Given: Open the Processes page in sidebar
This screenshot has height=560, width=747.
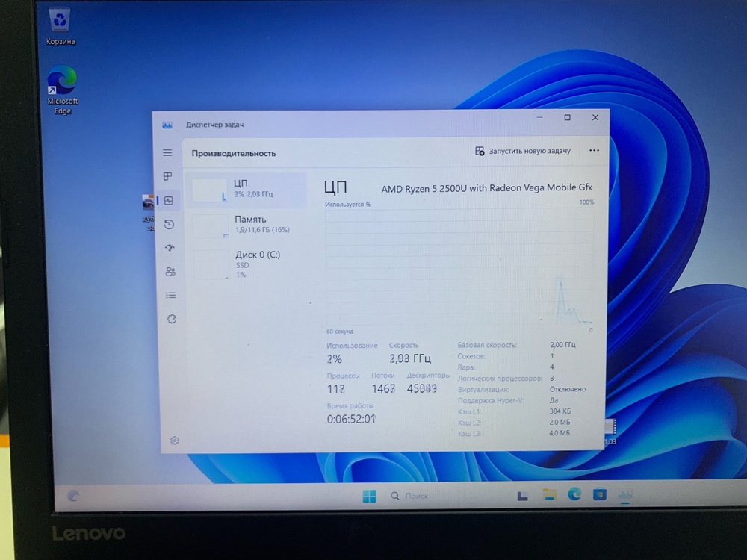Looking at the screenshot, I should (x=167, y=177).
